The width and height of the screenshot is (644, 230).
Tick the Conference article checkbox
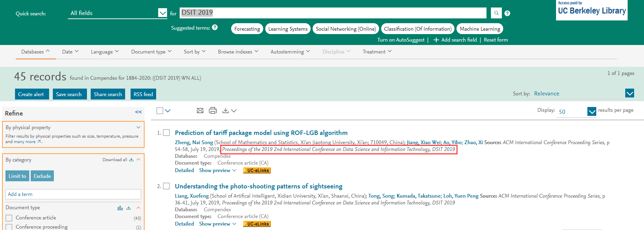[9, 218]
